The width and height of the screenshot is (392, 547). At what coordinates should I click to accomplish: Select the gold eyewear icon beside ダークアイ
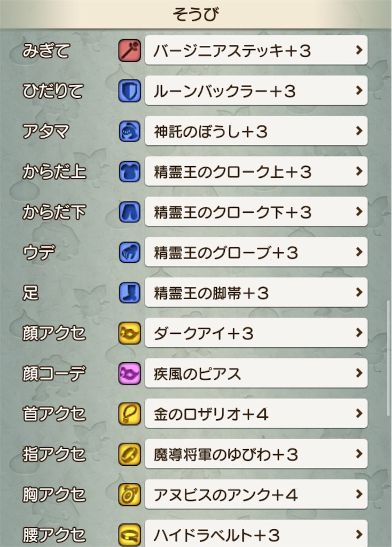(130, 333)
